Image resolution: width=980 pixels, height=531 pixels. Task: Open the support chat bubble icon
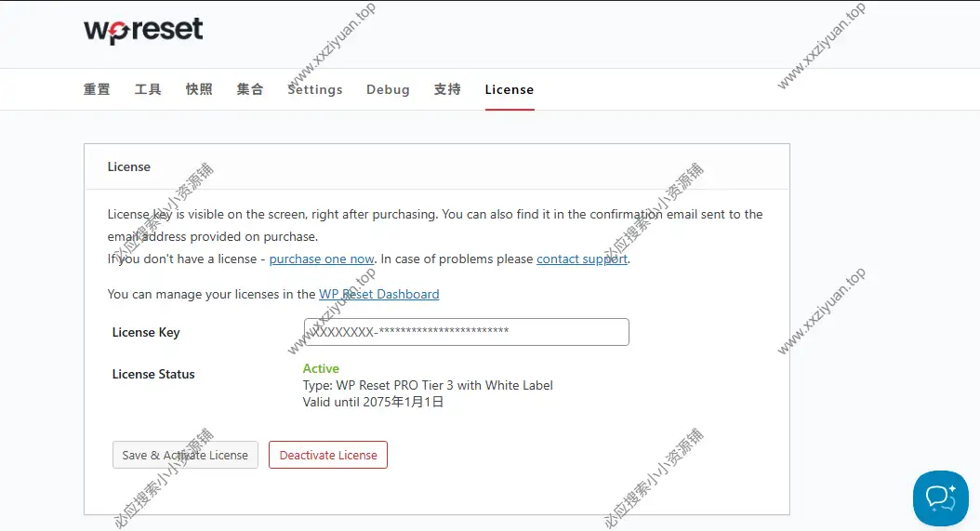coord(940,498)
